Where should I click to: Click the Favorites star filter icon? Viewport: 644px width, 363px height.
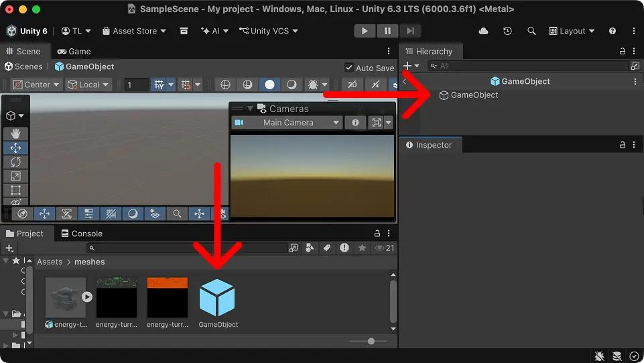tap(362, 248)
